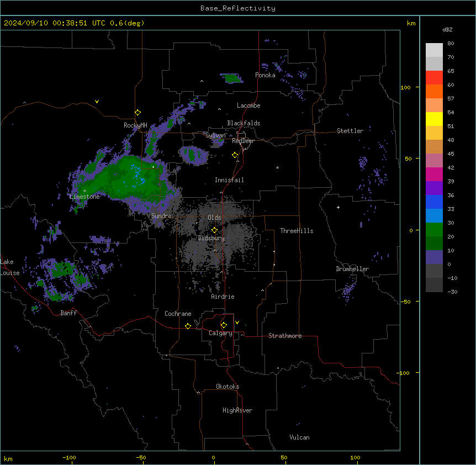Click the -50 tick label on the y-axis
The height and width of the screenshot is (465, 476).
pyautogui.click(x=405, y=302)
